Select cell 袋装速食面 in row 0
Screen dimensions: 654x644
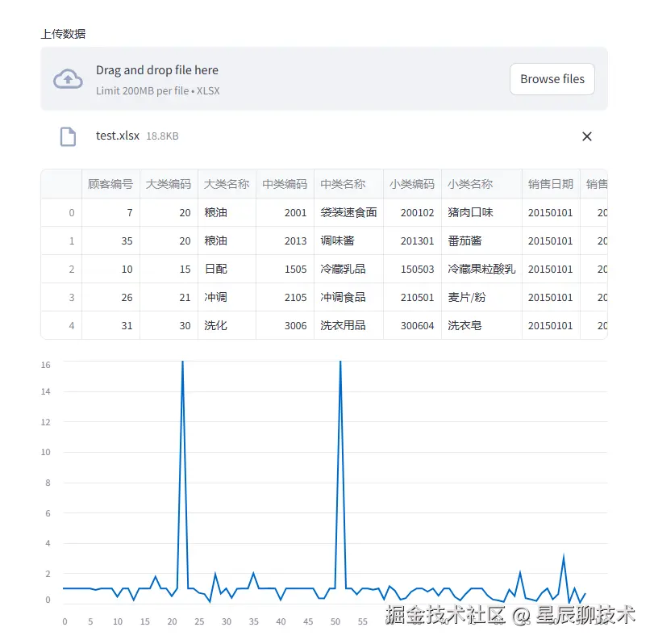tap(348, 212)
